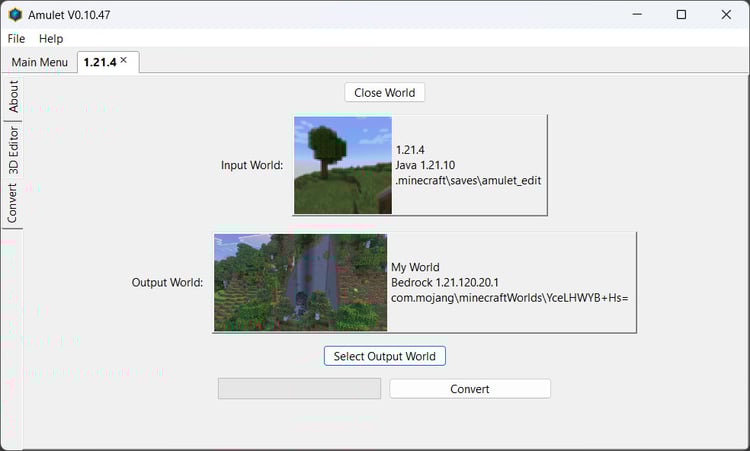Maximize the Amulet window

click(x=682, y=14)
